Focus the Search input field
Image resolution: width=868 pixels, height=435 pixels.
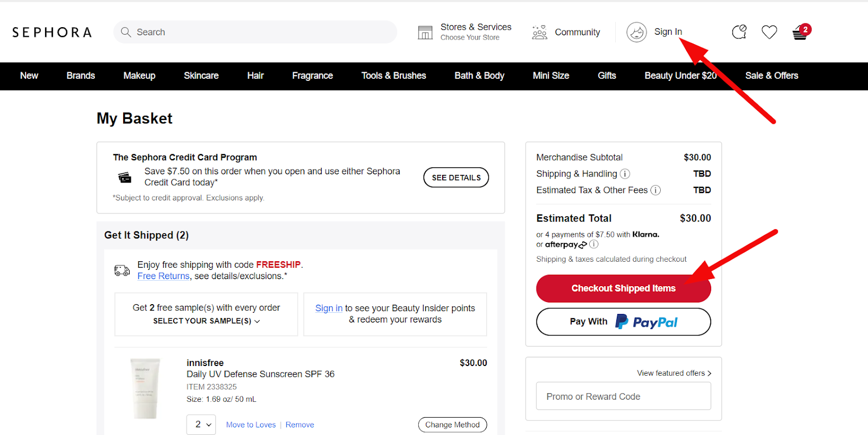tap(255, 32)
